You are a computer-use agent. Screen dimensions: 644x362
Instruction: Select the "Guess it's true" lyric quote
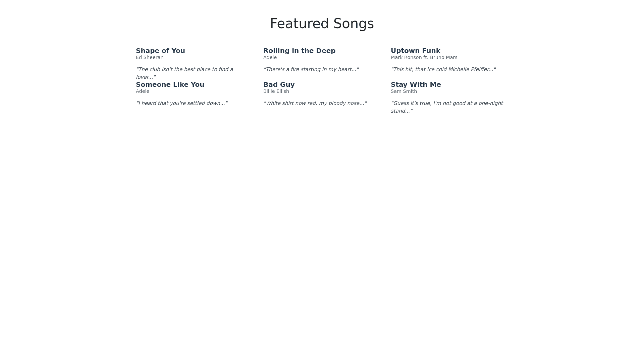point(446,104)
